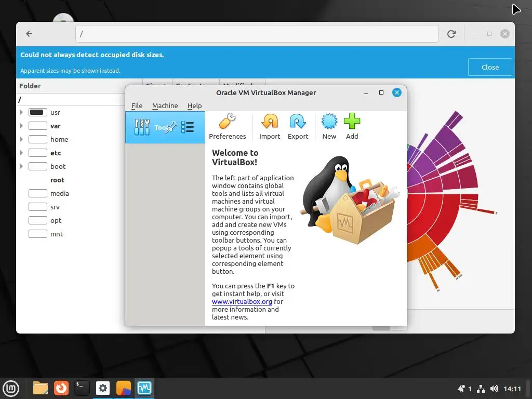This screenshot has width=532, height=399.
Task: Select the home usage bar
Action: coord(37,139)
